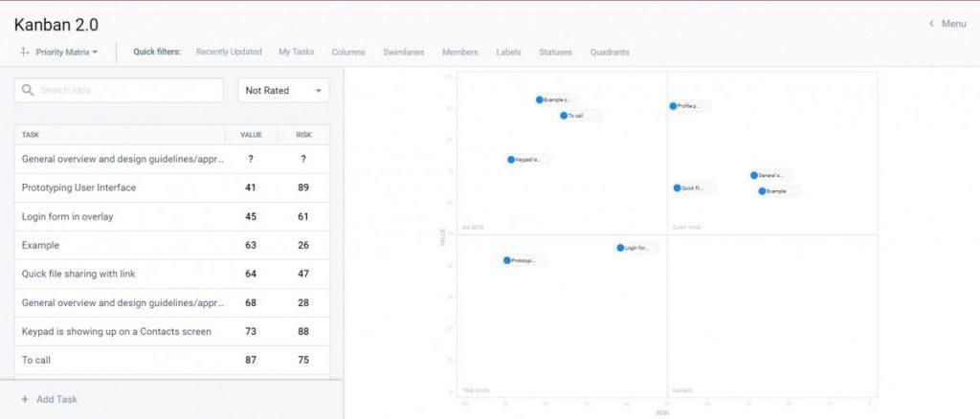The image size is (980, 419).
Task: Select the 'Quick fi...' dot on the matrix
Action: [x=678, y=188]
